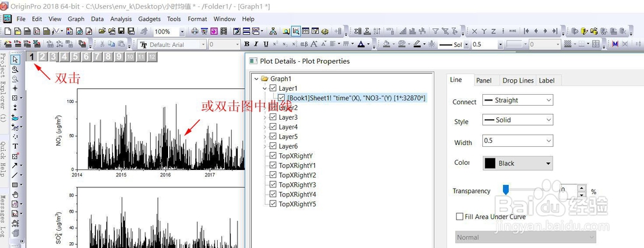Enable Fill Area Under Curve
The height and width of the screenshot is (248, 644).
tap(460, 216)
